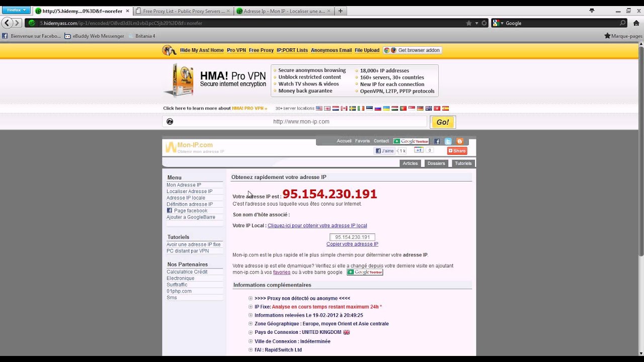This screenshot has height=362, width=644.
Task: Open the Articles tab
Action: (410, 163)
